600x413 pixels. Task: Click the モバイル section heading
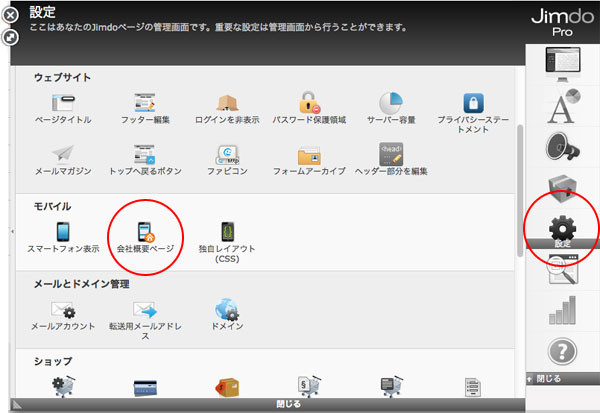pos(52,206)
